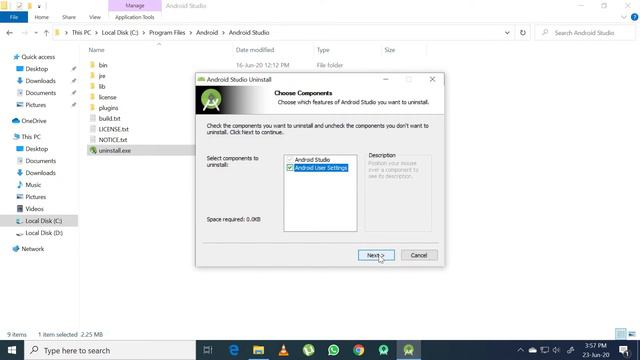This screenshot has width=640, height=360.
Task: Go up one folder level
Action: tap(46, 33)
